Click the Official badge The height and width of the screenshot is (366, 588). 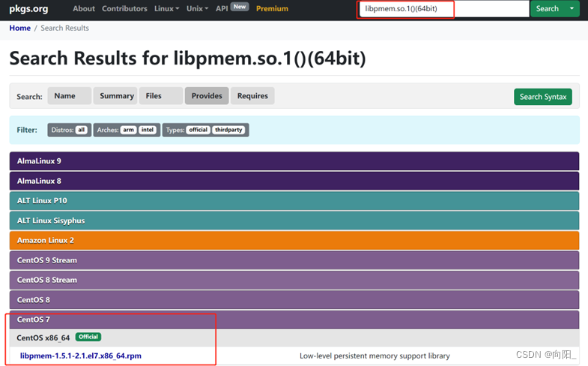coord(88,337)
